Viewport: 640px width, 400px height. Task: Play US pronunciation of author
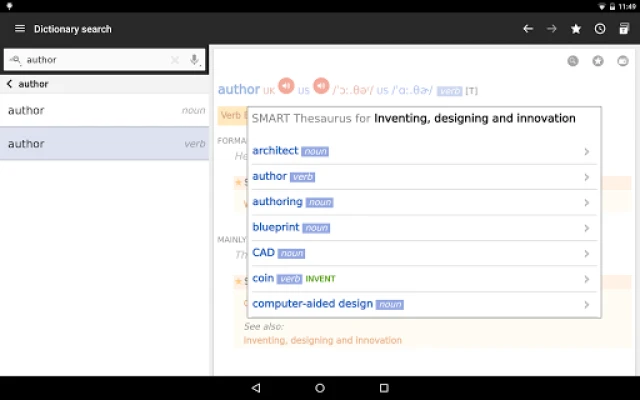click(x=321, y=86)
